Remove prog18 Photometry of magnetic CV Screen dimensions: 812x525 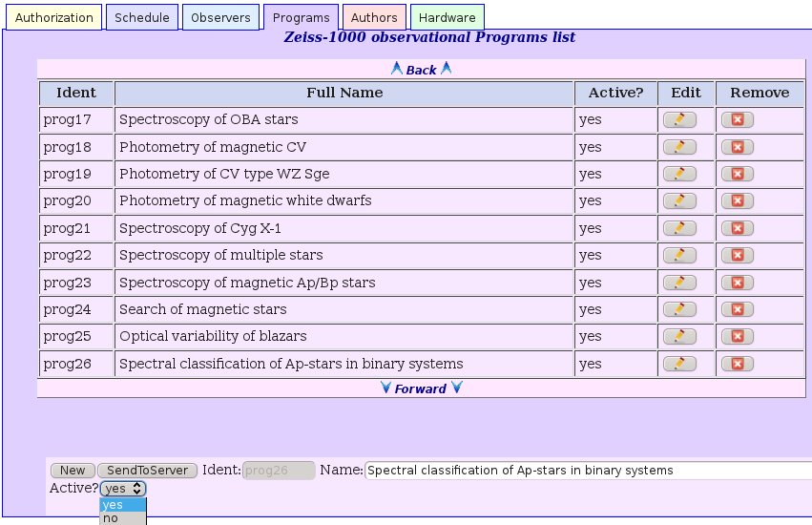click(738, 147)
